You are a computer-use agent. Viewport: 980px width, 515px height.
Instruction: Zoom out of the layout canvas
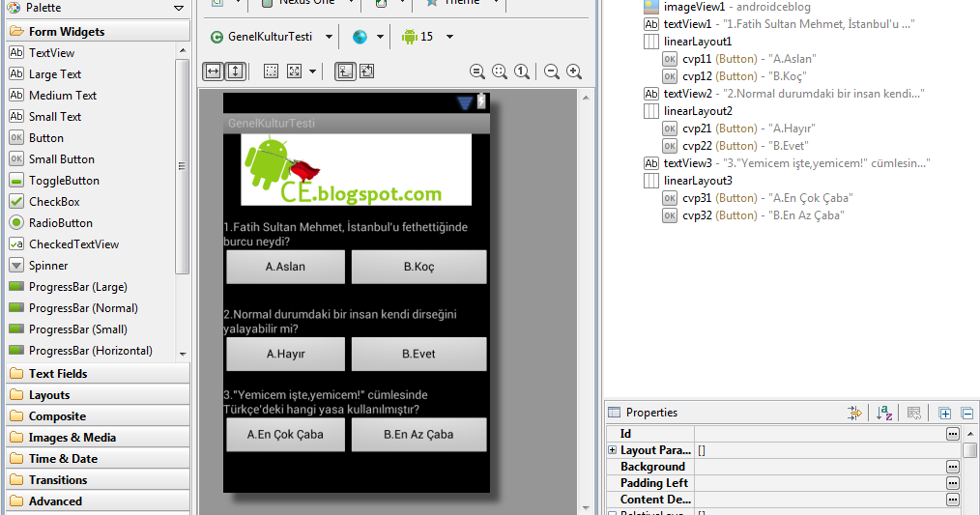point(551,72)
